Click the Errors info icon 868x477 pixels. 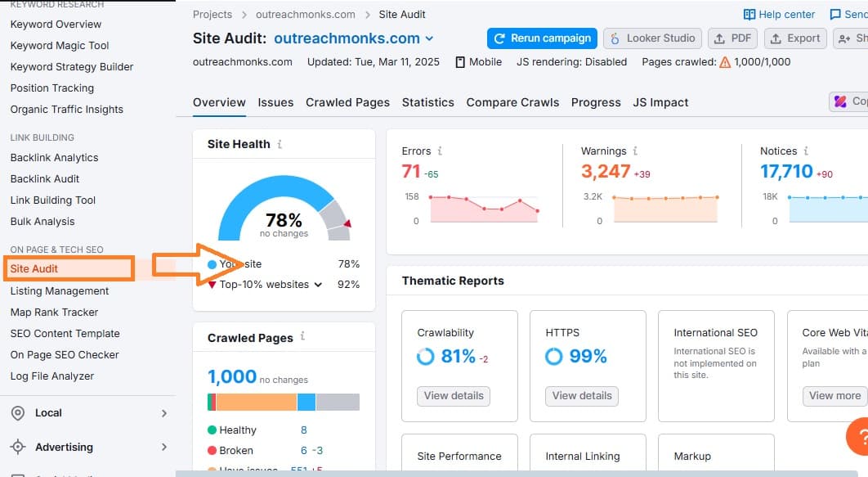coord(440,151)
